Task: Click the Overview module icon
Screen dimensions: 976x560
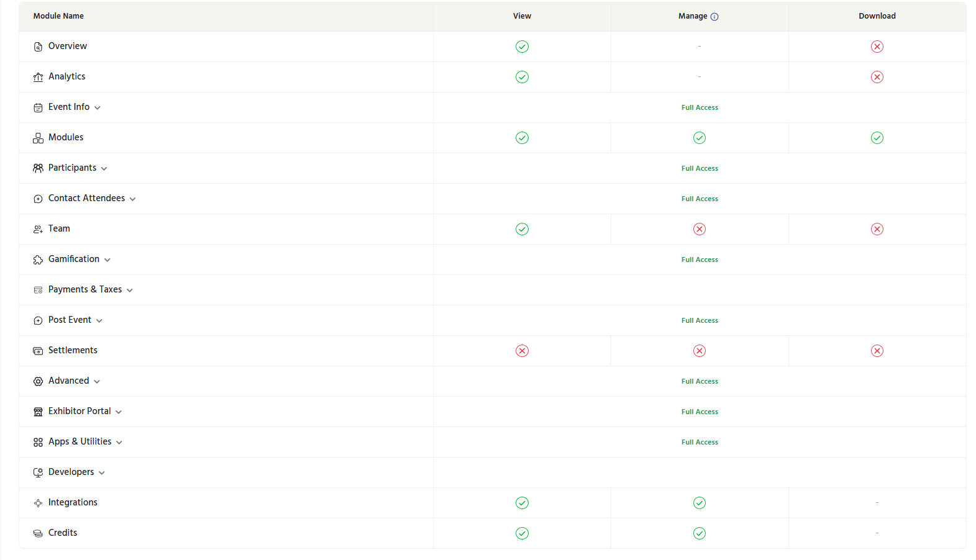Action: coord(38,47)
